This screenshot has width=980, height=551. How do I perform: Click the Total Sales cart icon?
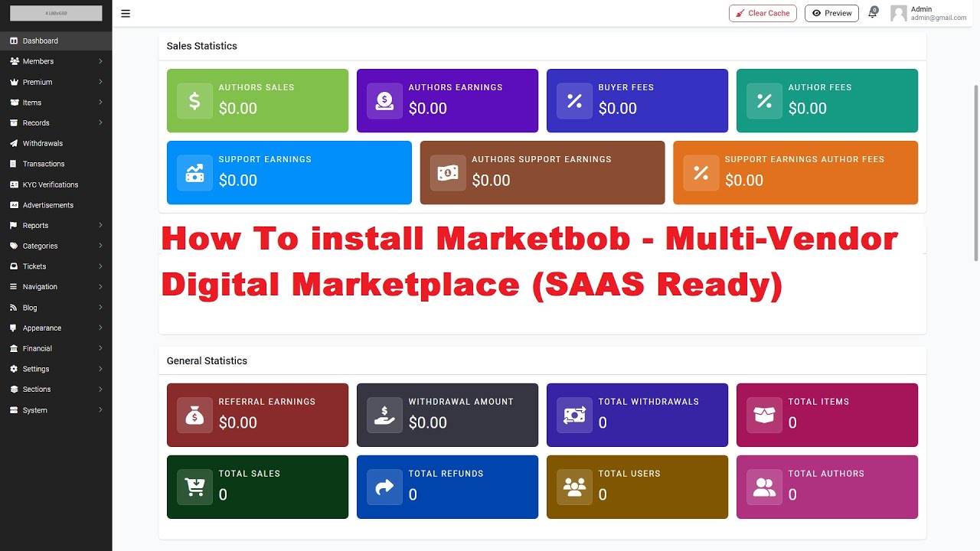[x=194, y=487]
